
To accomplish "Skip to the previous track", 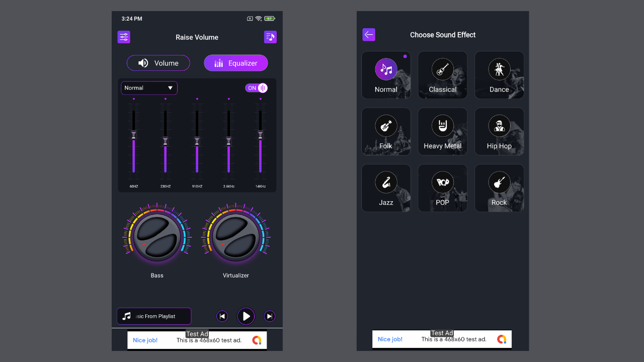I will coord(222,316).
